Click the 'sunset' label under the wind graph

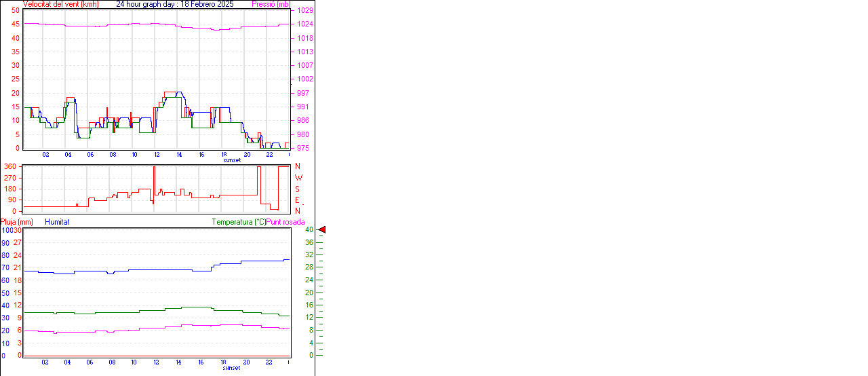[x=232, y=160]
